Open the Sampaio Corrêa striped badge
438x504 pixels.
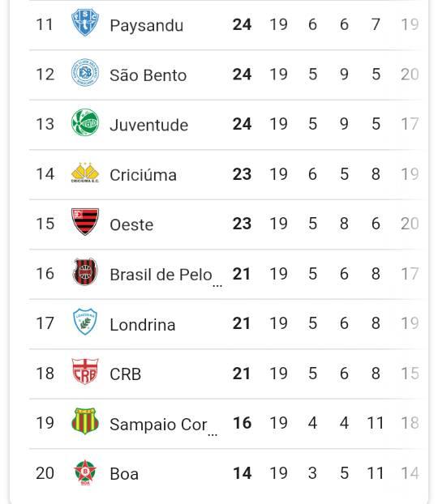click(85, 421)
